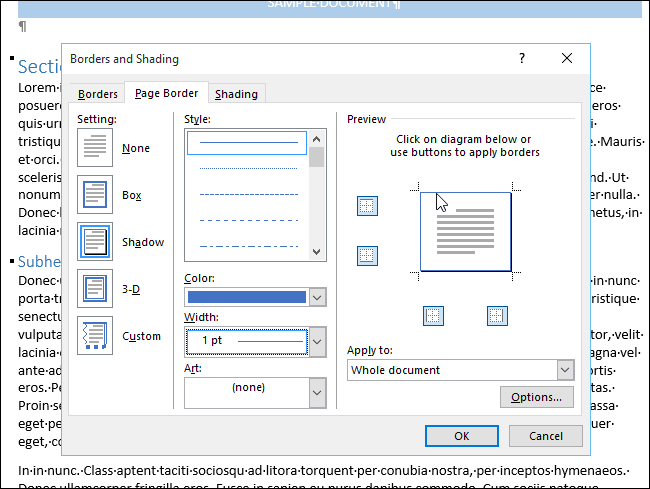Select the Custom border setting icon
This screenshot has width=650, height=489.
pyautogui.click(x=95, y=336)
